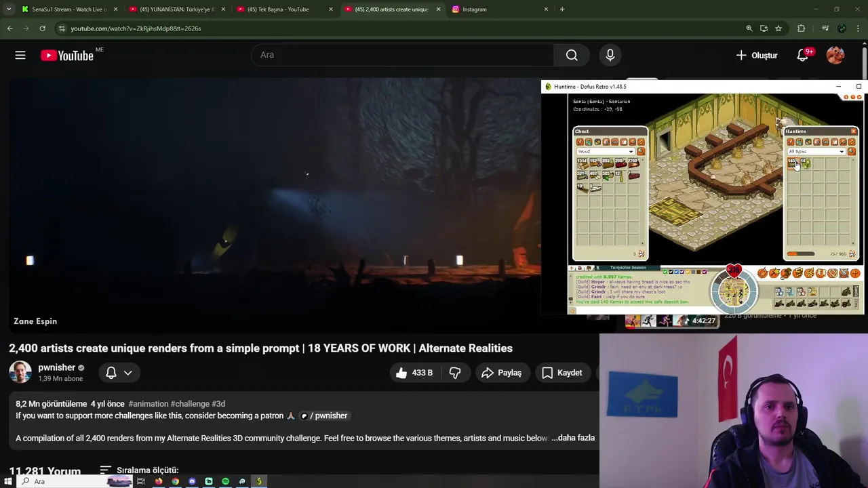This screenshot has width=868, height=488.
Task: Open pwnisher channel avatar
Action: tap(20, 372)
